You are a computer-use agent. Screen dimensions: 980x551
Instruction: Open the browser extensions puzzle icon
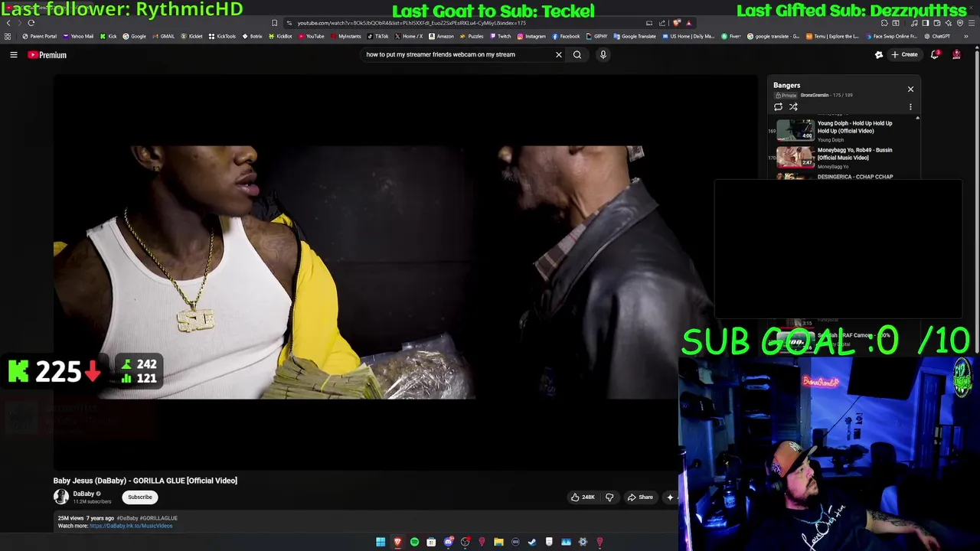coord(884,23)
